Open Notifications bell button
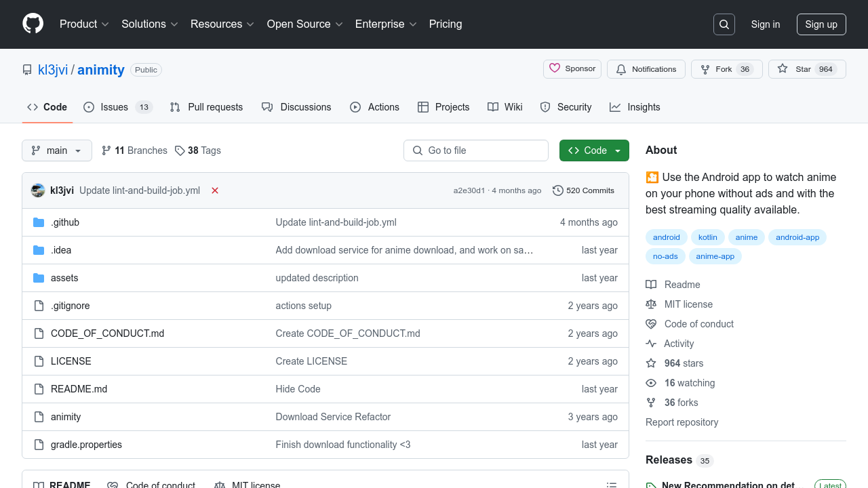The image size is (868, 488). [x=646, y=69]
